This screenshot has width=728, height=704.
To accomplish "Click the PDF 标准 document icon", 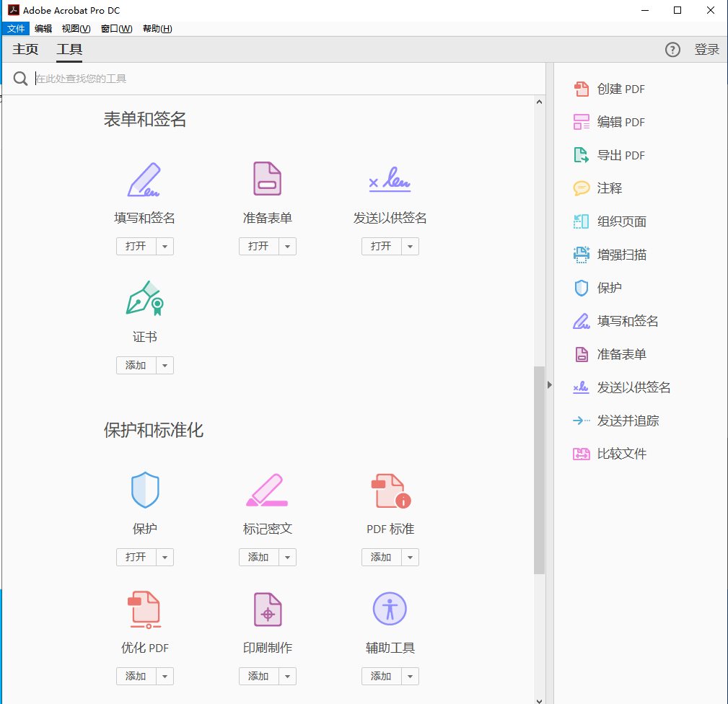I will (x=390, y=490).
